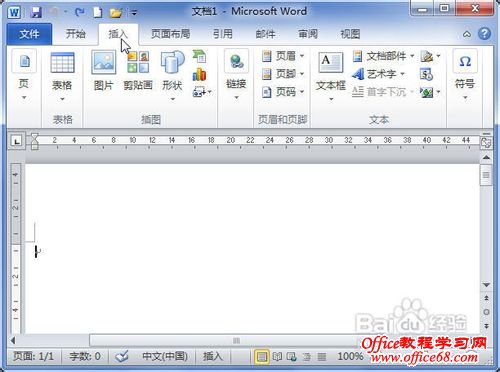Open the 剪贴画 (Clip Art) pane

pyautogui.click(x=138, y=71)
